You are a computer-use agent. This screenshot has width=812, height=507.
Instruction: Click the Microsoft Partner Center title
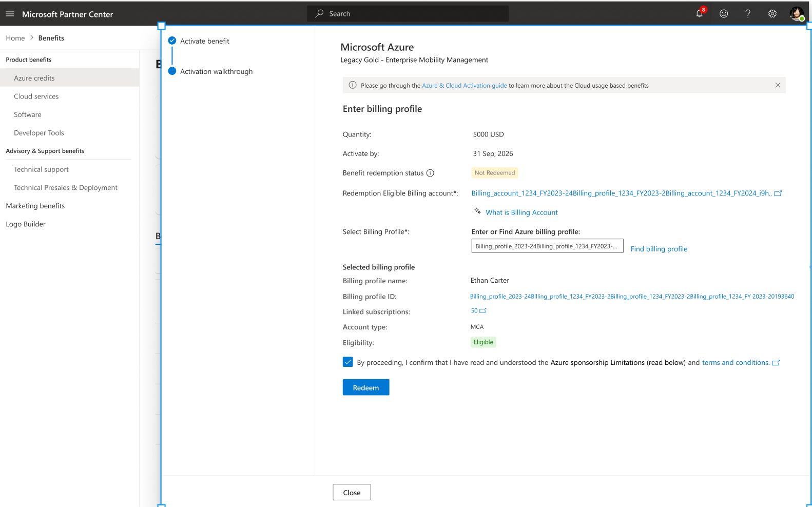pos(68,14)
